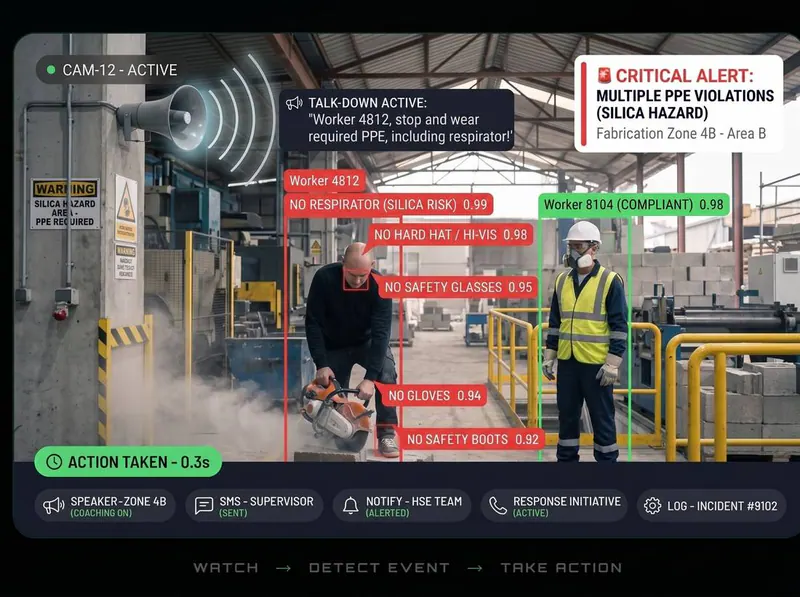Click the bell icon for HSE notify

[351, 506]
